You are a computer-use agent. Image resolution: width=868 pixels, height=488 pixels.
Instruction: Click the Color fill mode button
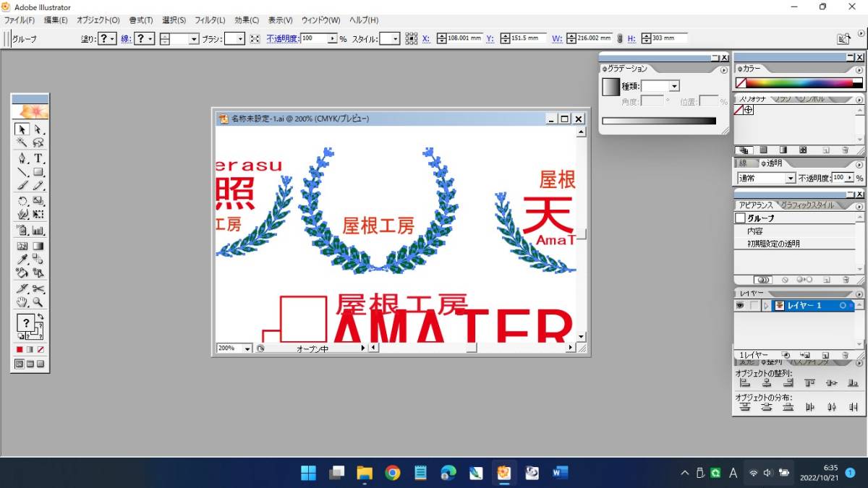tap(20, 349)
